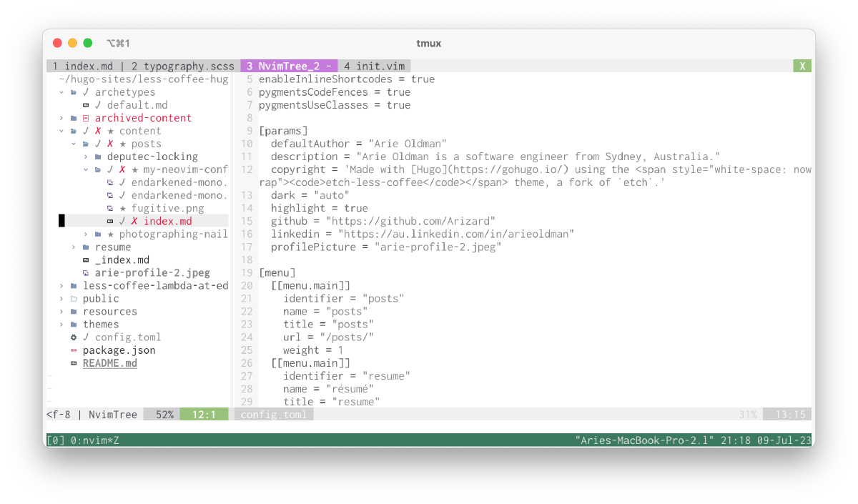Click the red ignored icon on archived-content
The width and height of the screenshot is (858, 504).
coord(86,118)
